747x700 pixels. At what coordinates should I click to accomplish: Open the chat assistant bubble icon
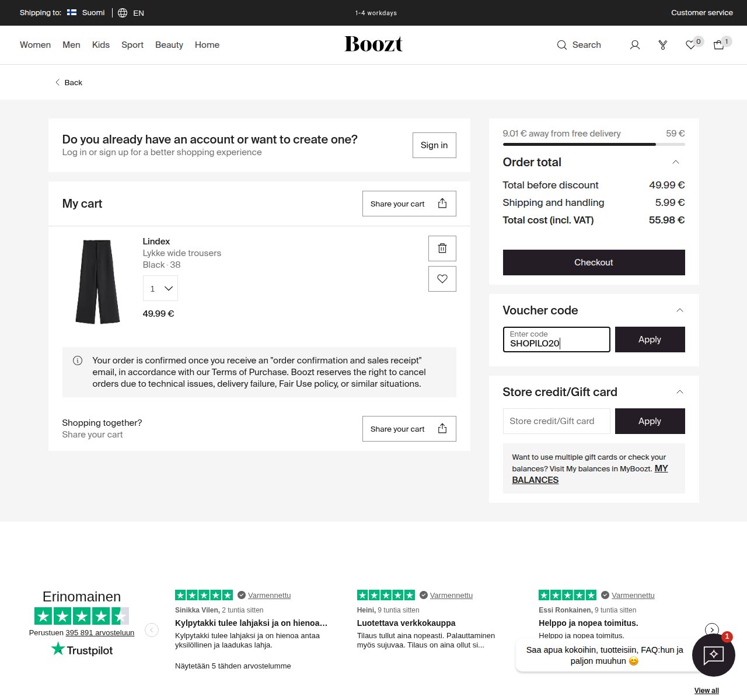pyautogui.click(x=713, y=655)
